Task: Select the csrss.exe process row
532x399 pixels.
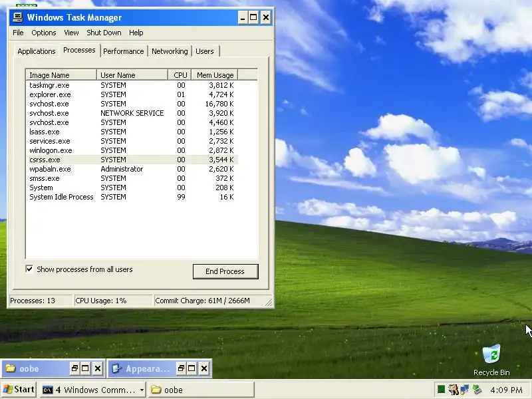Action: point(132,160)
